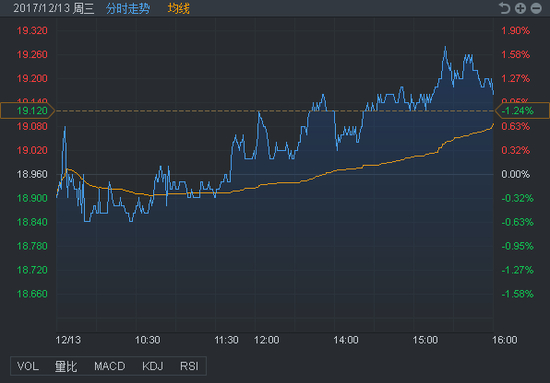Zoom in with the plus icon
The image size is (550, 383).
pyautogui.click(x=520, y=8)
